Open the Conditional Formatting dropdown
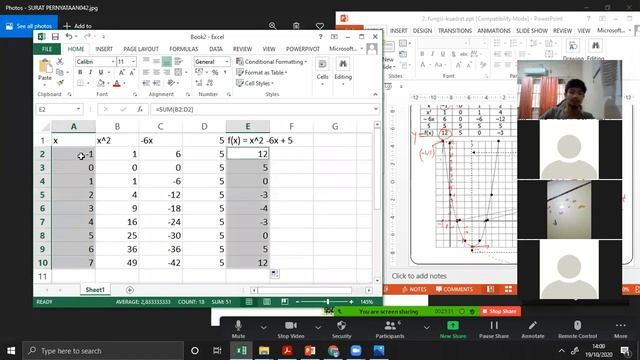This screenshot has width=640, height=360. pos(272,62)
